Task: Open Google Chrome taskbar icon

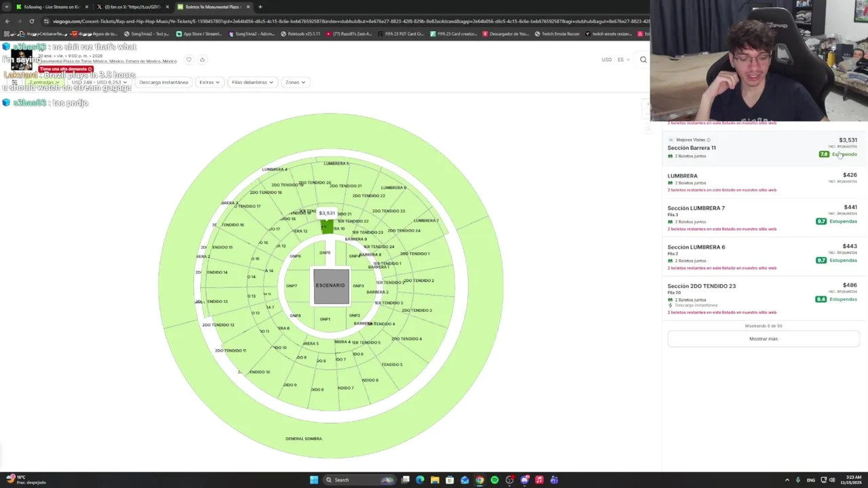Action: (x=479, y=480)
